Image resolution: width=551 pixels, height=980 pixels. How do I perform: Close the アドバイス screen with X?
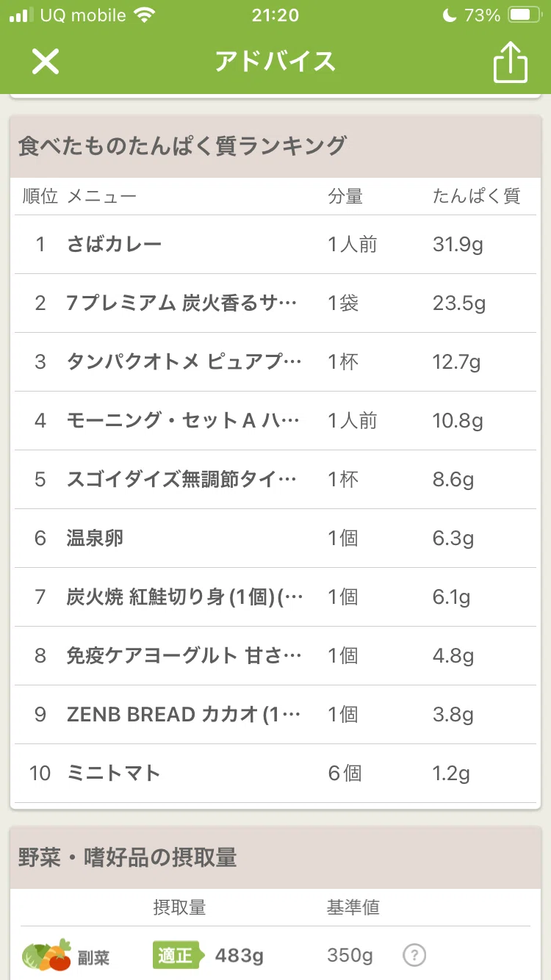click(x=45, y=62)
